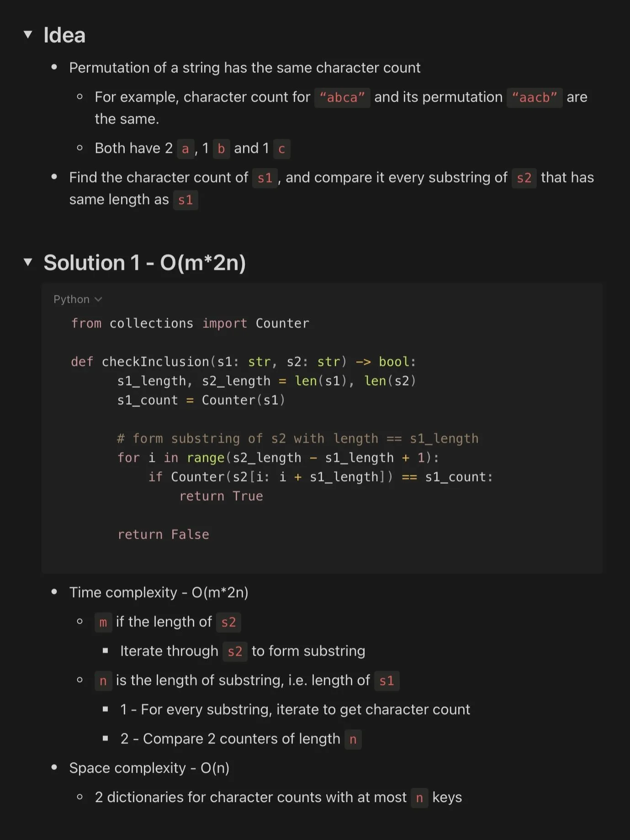Image resolution: width=630 pixels, height=840 pixels.
Task: Click the inline code letter c
Action: 281,149
